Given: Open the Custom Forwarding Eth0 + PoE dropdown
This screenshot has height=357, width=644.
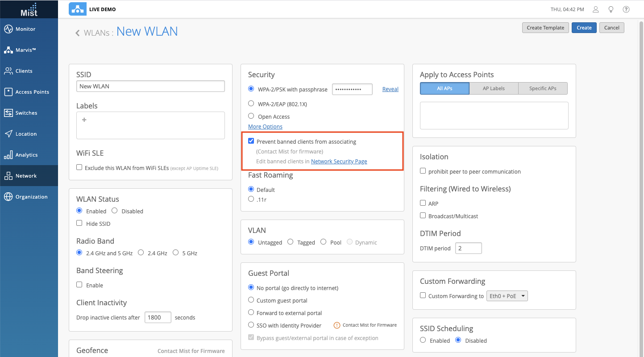Looking at the screenshot, I should click(x=507, y=296).
